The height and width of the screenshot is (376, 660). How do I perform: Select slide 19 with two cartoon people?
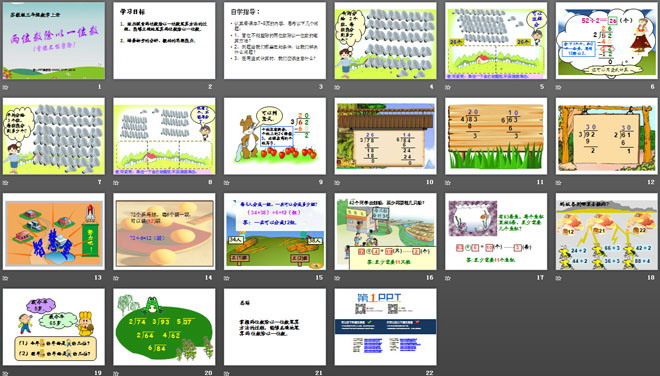(x=54, y=327)
